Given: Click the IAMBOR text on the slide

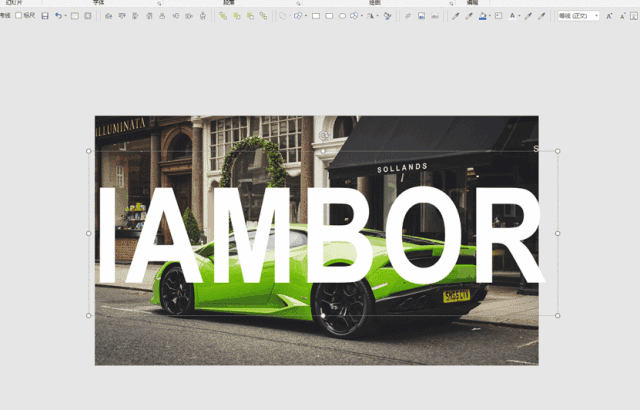Looking at the screenshot, I should pos(322,235).
